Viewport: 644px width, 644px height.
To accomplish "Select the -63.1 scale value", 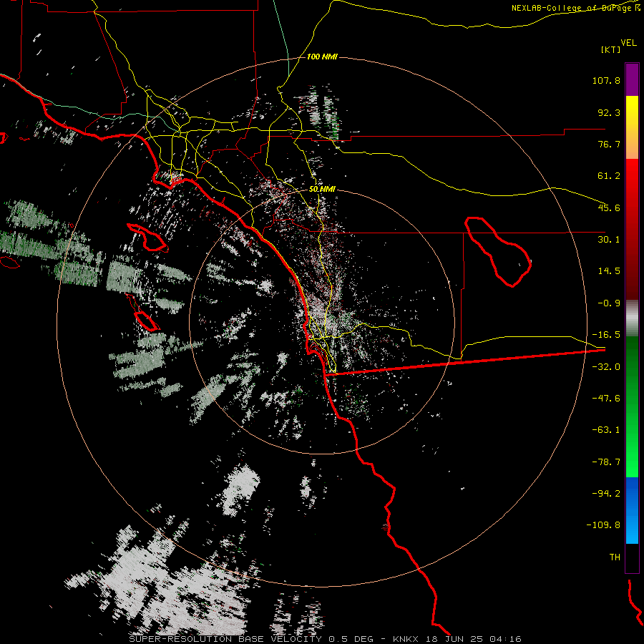I will (606, 430).
